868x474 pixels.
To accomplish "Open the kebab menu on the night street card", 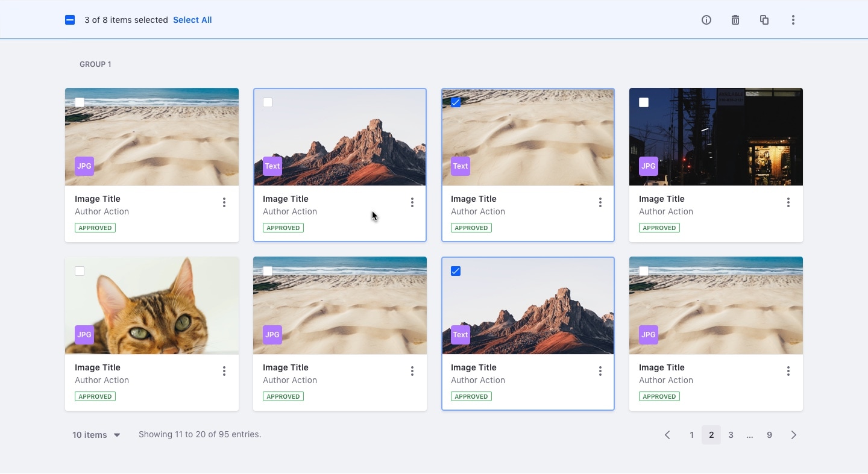I will point(788,202).
